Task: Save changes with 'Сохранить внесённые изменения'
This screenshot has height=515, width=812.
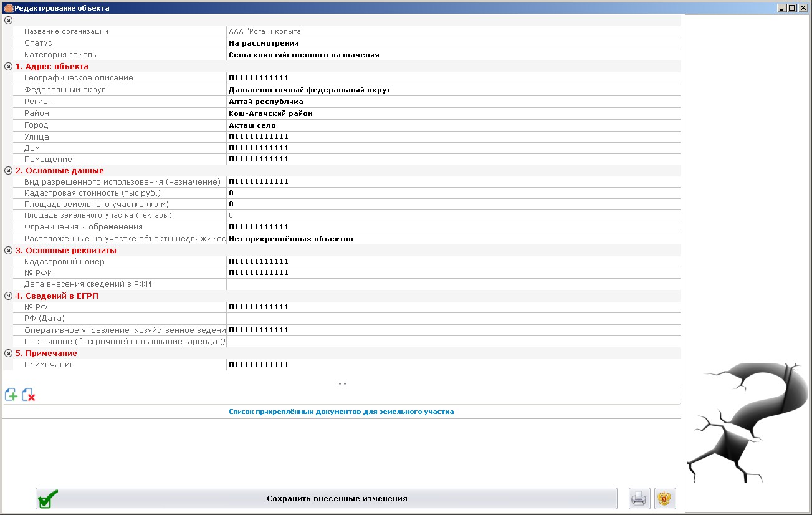Action: tap(327, 499)
